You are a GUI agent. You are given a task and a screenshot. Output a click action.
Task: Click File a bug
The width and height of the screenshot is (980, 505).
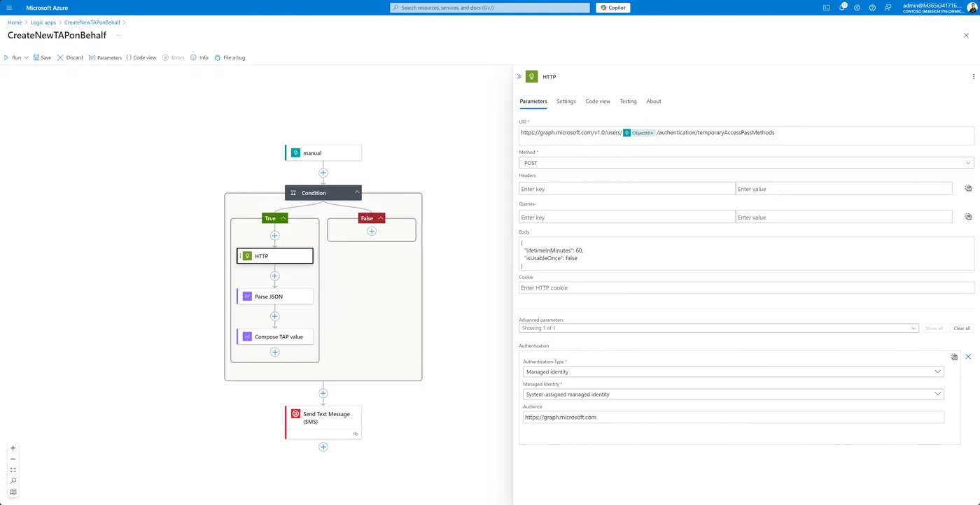(x=230, y=57)
